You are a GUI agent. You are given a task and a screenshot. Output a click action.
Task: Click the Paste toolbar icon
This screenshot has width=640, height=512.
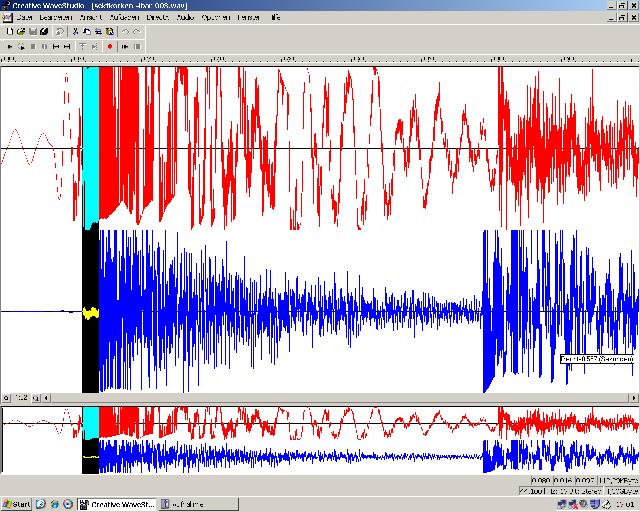point(98,31)
